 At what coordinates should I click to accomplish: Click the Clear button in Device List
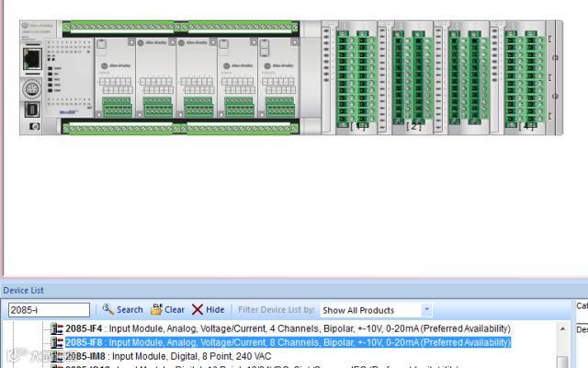click(x=167, y=310)
